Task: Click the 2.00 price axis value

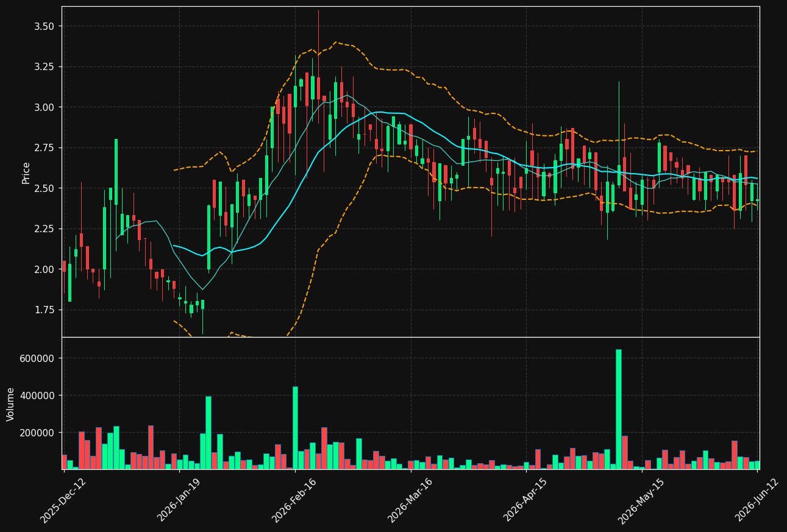Action: 45,269
